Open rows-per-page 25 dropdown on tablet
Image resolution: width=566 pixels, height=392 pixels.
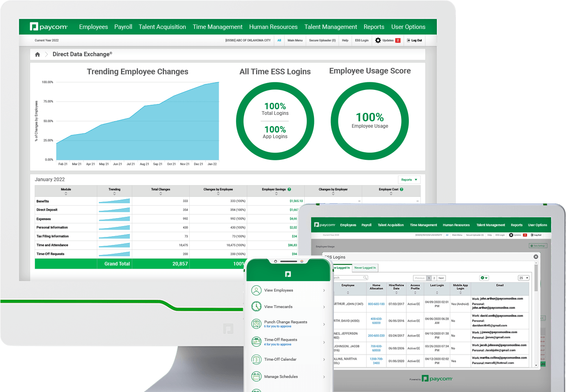(x=523, y=278)
